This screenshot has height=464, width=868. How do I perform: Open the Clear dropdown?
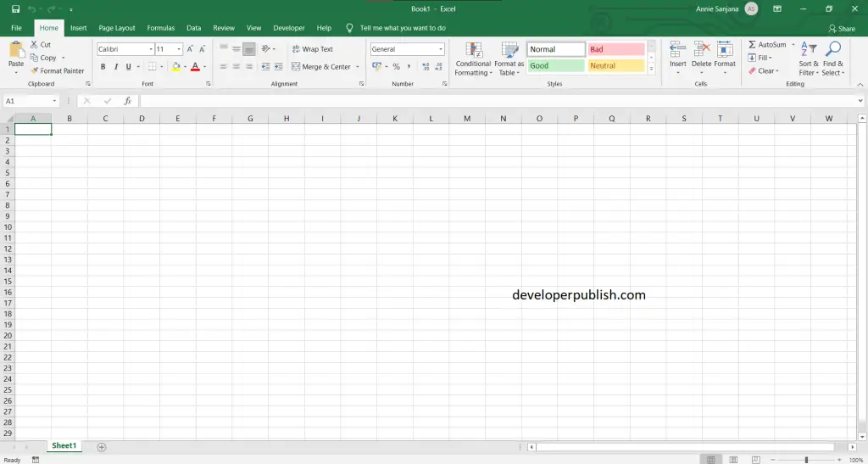pyautogui.click(x=764, y=71)
